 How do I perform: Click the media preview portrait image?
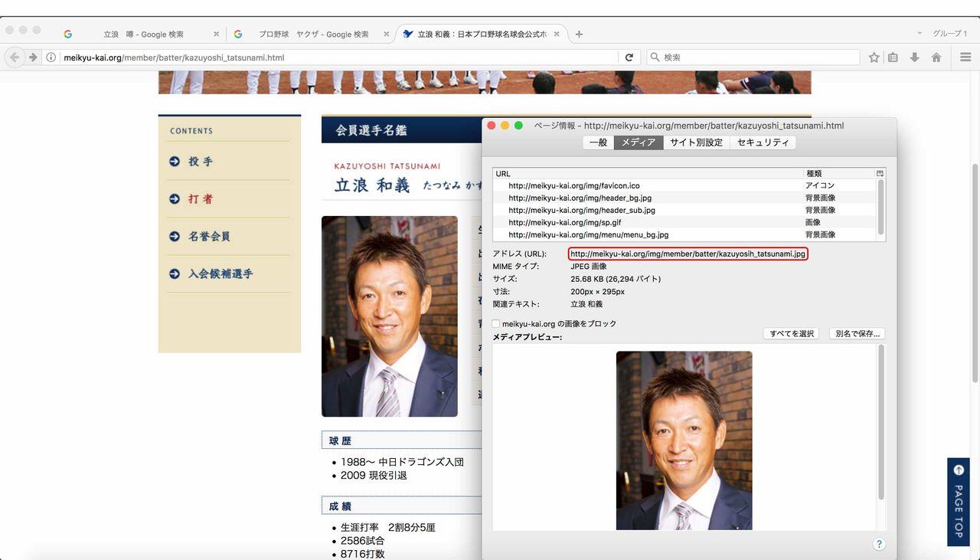[684, 440]
